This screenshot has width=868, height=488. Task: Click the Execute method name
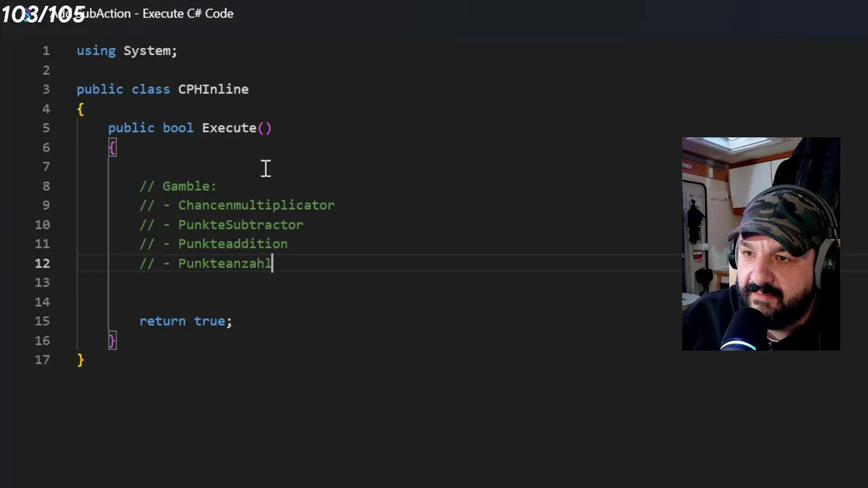(229, 128)
